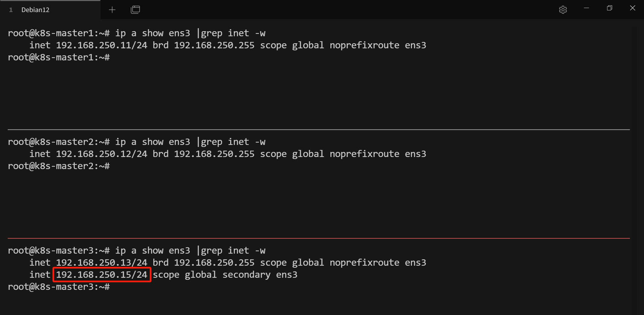Viewport: 644px width, 315px height.
Task: Open a new tab with plus icon
Action: 112,10
